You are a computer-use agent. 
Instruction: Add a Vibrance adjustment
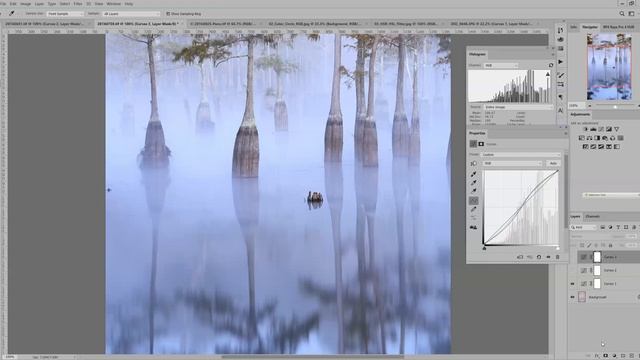point(616,129)
